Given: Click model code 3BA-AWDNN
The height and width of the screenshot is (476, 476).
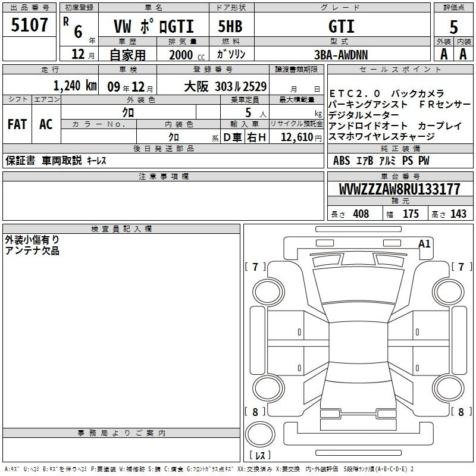Looking at the screenshot, I should point(341,55).
